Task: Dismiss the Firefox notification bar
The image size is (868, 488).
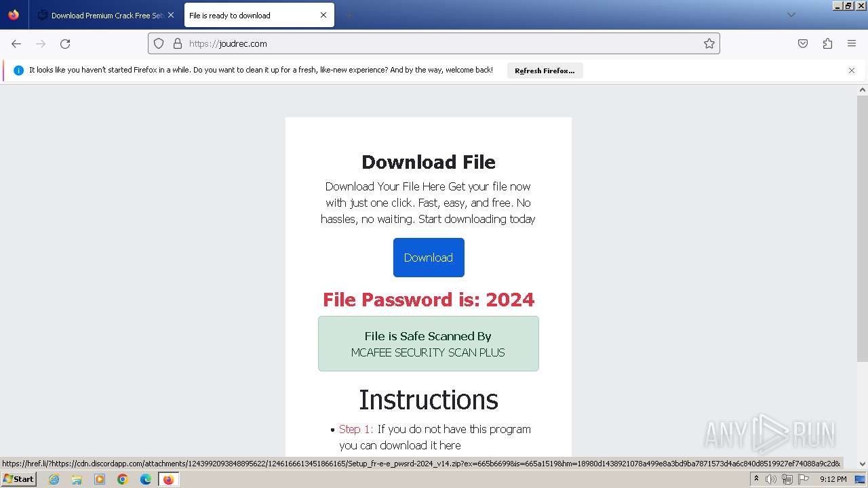Action: pyautogui.click(x=852, y=70)
